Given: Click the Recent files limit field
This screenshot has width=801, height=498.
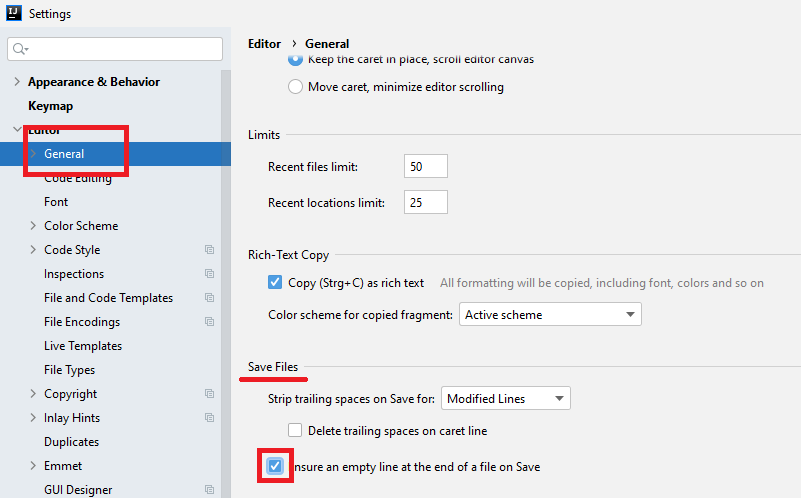Looking at the screenshot, I should click(425, 166).
